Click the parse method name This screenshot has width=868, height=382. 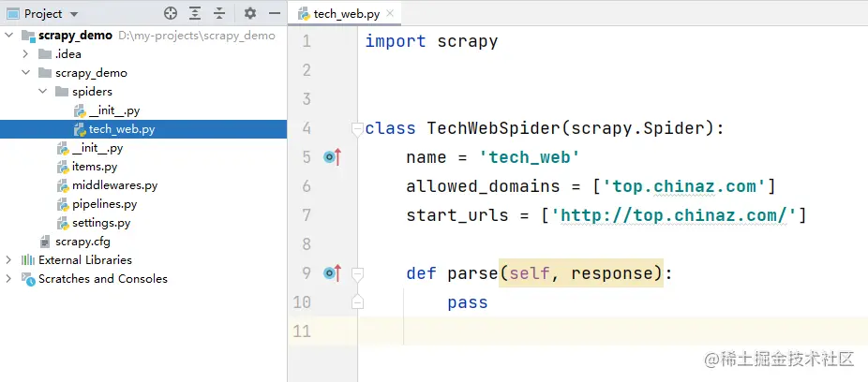472,273
